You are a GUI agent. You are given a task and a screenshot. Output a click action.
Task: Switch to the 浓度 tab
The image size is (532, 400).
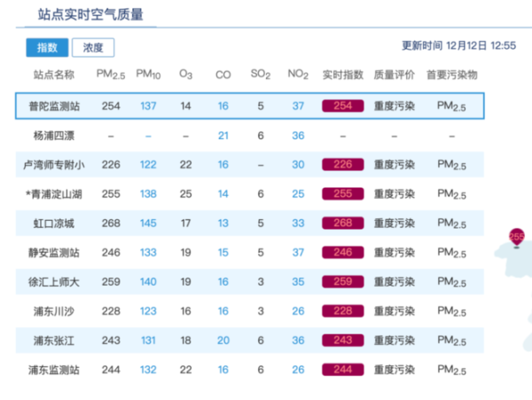93,48
